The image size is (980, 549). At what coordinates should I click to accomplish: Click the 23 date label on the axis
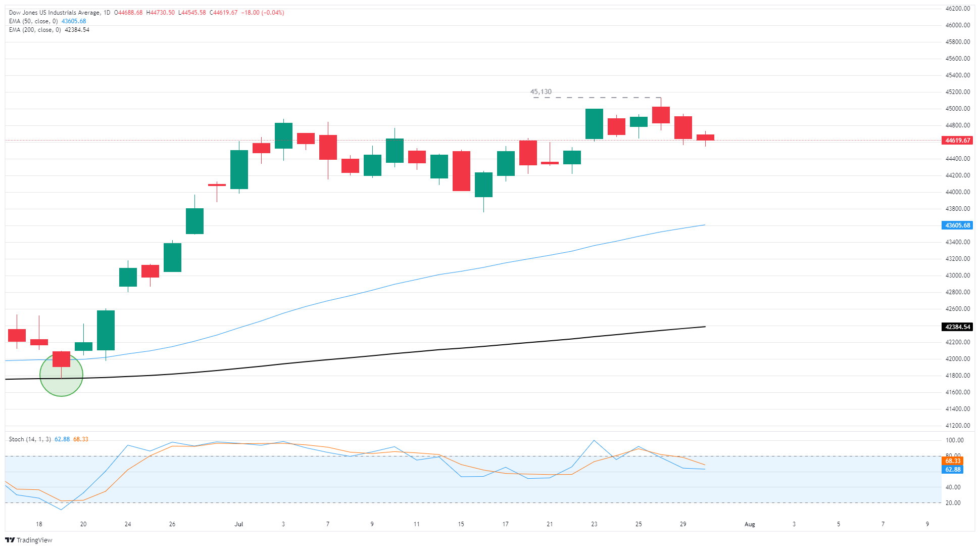point(594,524)
